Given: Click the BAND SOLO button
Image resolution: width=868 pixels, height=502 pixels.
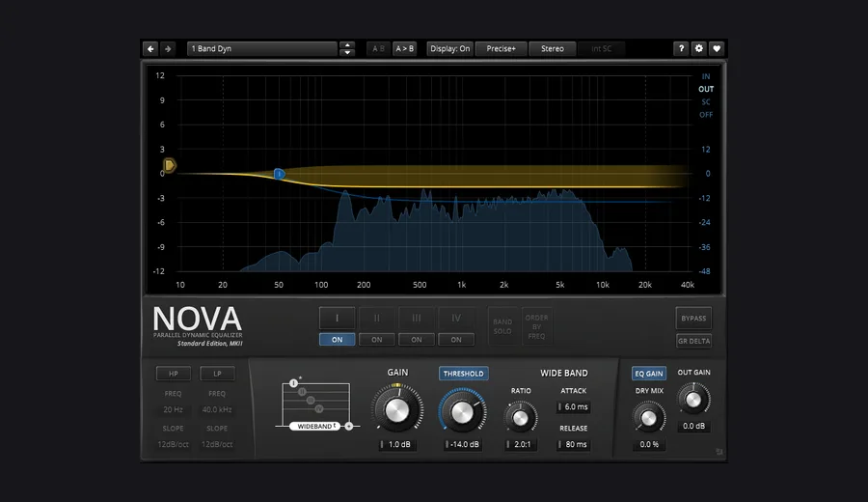Looking at the screenshot, I should pos(502,326).
